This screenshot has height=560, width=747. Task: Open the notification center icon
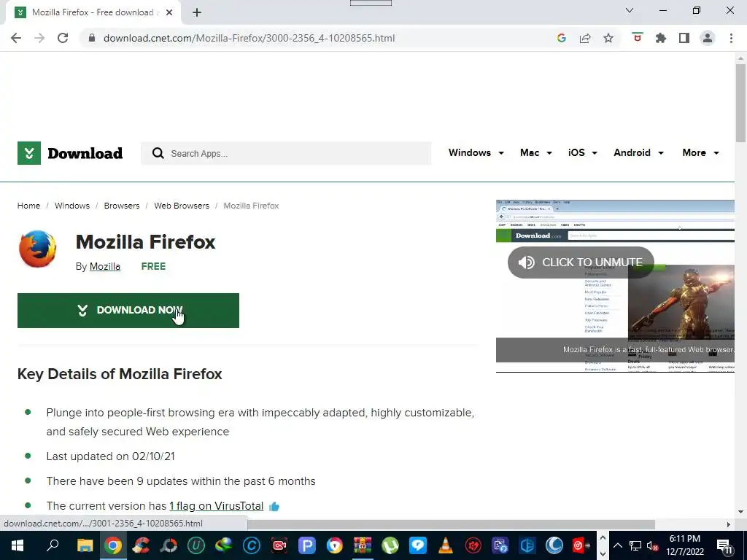[724, 545]
